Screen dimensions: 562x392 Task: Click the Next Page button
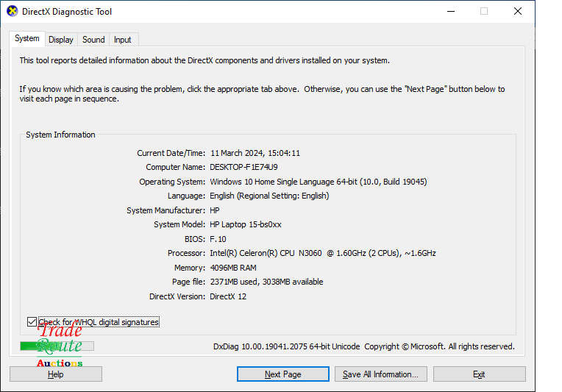click(282, 374)
